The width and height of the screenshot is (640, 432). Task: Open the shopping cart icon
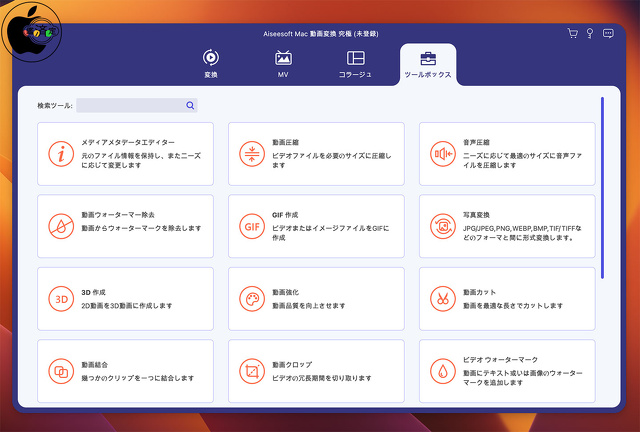tap(573, 33)
